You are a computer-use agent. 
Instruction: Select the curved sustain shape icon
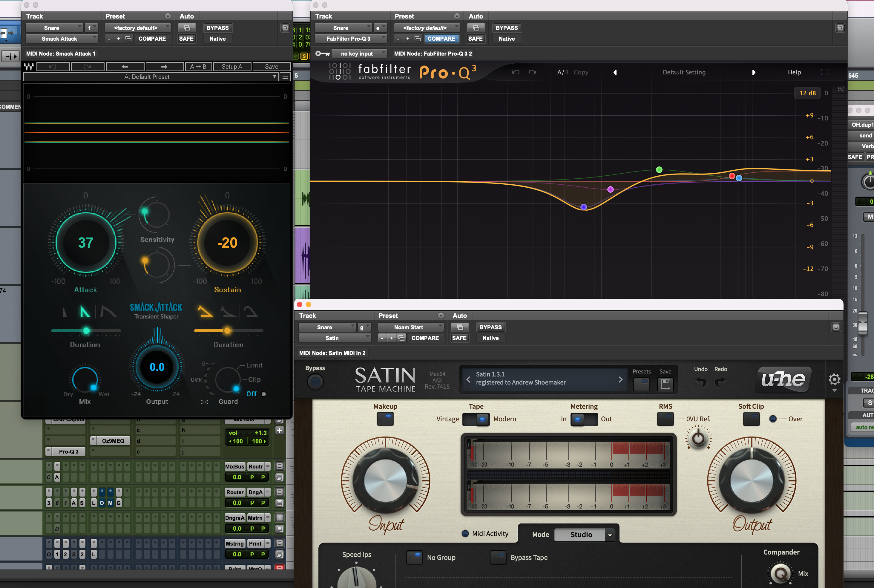coord(228,311)
